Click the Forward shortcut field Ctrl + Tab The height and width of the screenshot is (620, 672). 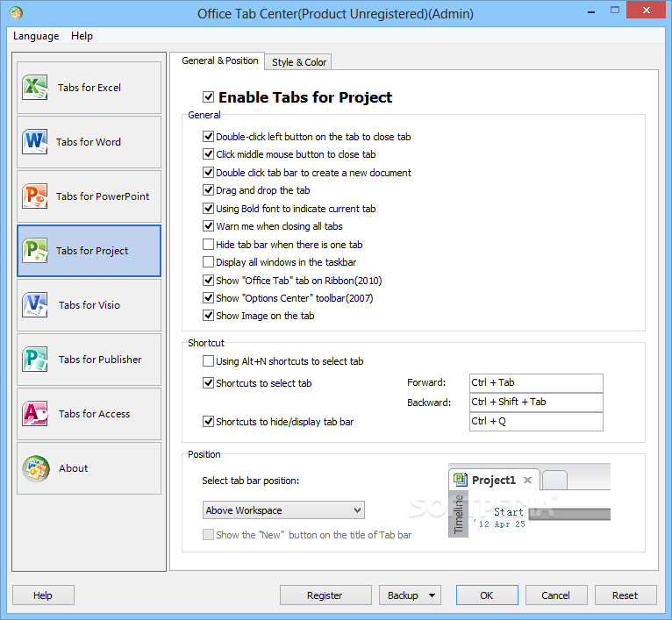(x=536, y=383)
